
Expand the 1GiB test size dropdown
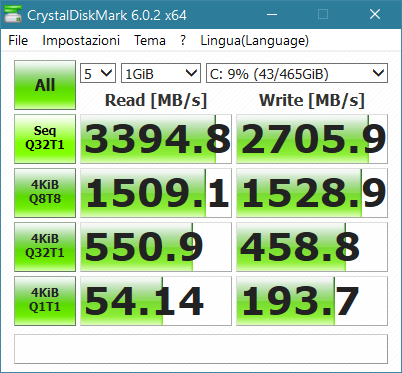tap(161, 73)
